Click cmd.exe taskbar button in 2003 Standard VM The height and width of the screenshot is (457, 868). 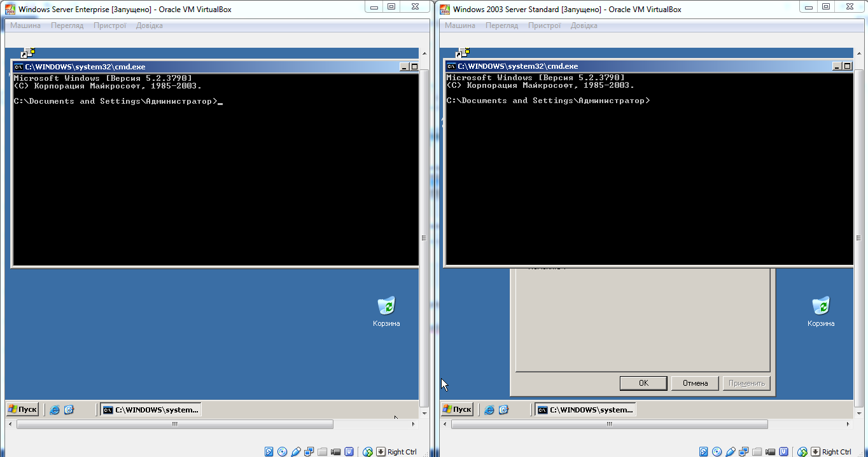pyautogui.click(x=585, y=410)
